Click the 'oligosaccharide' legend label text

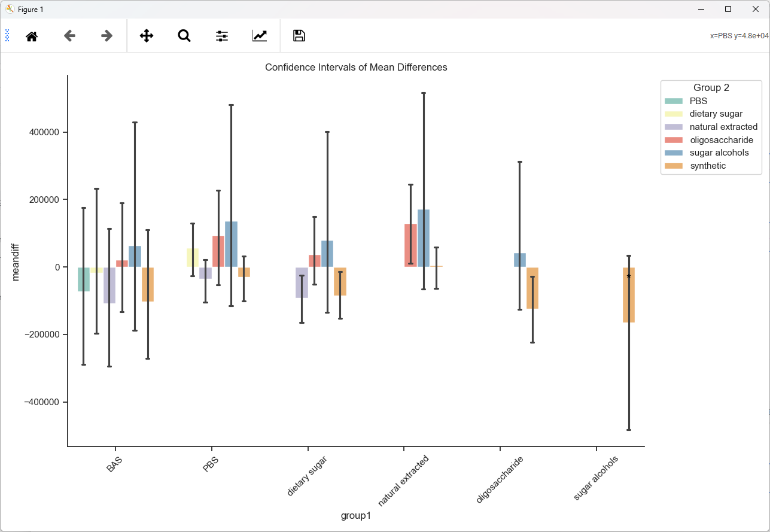pos(722,140)
